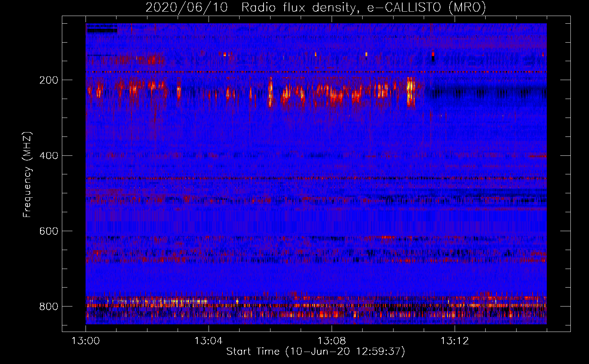Viewport: 589px width, 364px height.
Task: Click the 800 frequency tick label
Action: pos(48,306)
